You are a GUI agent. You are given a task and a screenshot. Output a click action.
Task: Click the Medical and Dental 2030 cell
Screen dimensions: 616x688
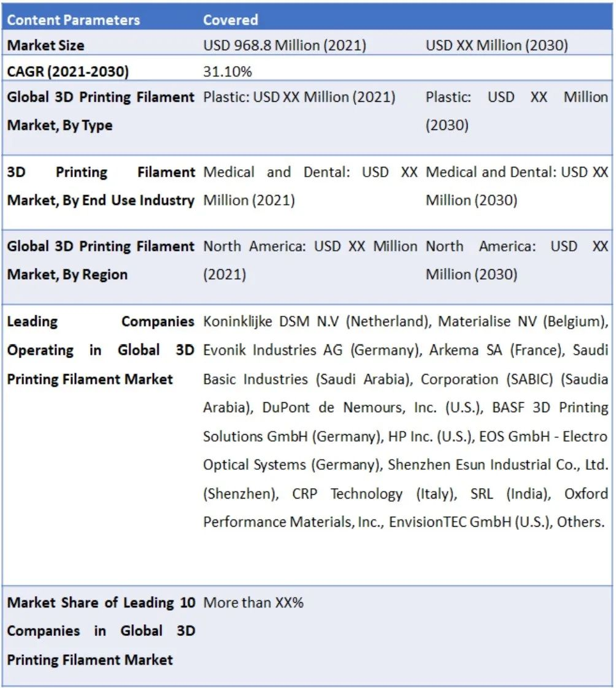pyautogui.click(x=517, y=186)
